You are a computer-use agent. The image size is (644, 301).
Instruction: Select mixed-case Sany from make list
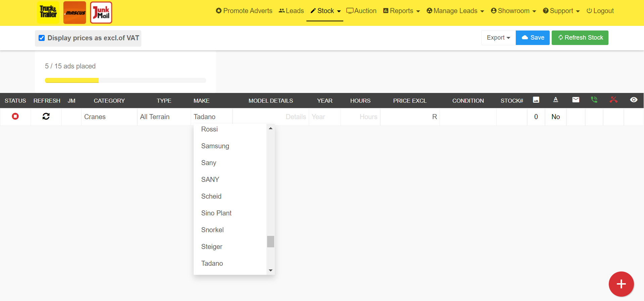[230, 163]
